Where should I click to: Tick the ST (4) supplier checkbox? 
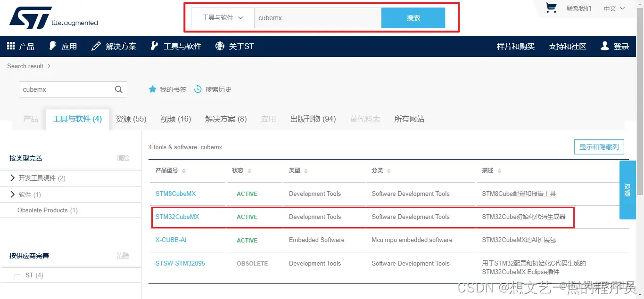tap(17, 277)
